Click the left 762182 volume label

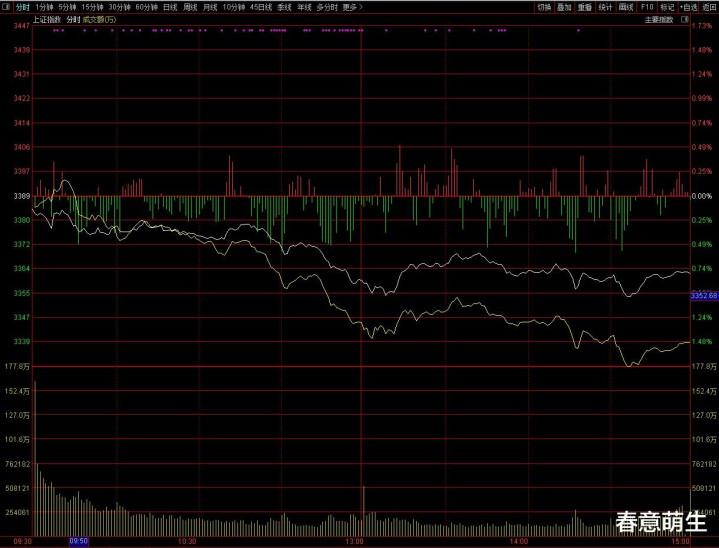(x=17, y=464)
